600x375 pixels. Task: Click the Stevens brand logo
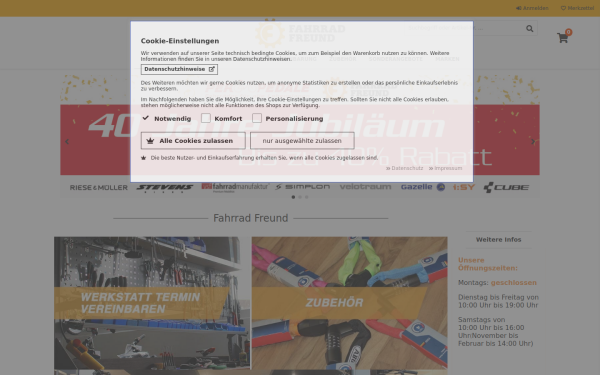click(165, 188)
